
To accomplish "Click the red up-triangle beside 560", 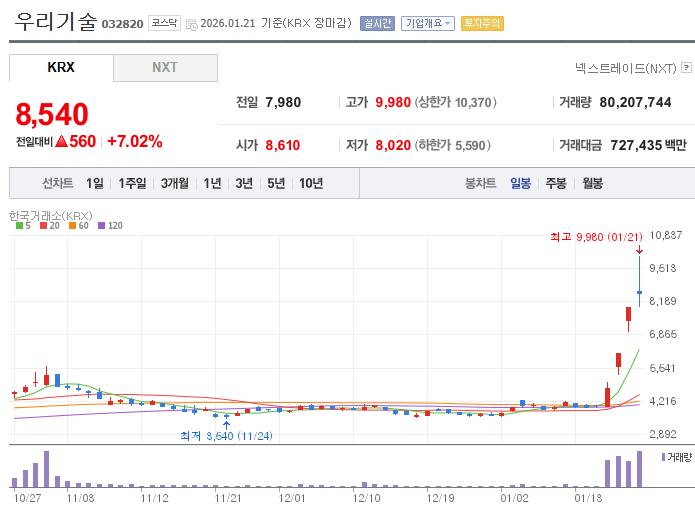I will [x=62, y=141].
